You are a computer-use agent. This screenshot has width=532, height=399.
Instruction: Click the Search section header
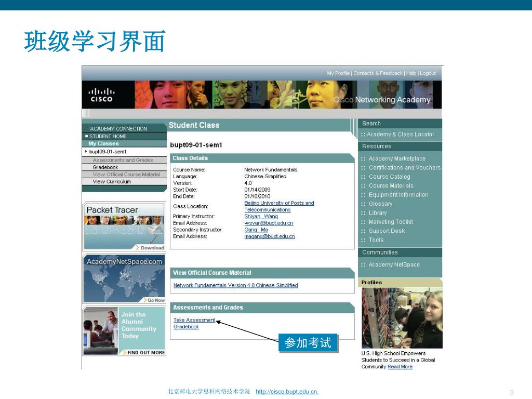point(371,124)
